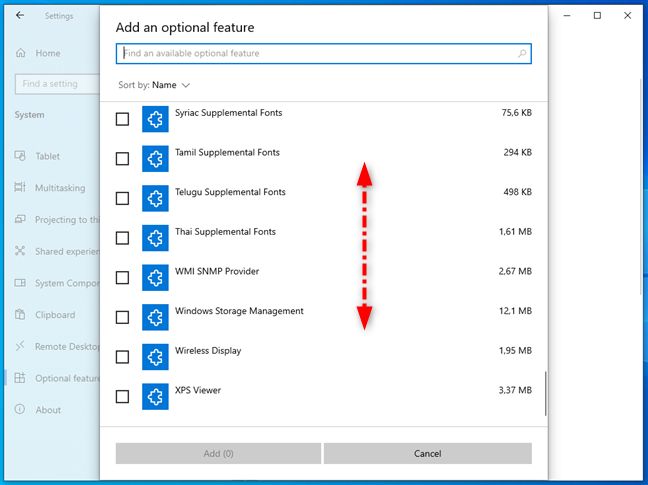The height and width of the screenshot is (485, 648).
Task: Click the System Components icon
Action: (20, 283)
